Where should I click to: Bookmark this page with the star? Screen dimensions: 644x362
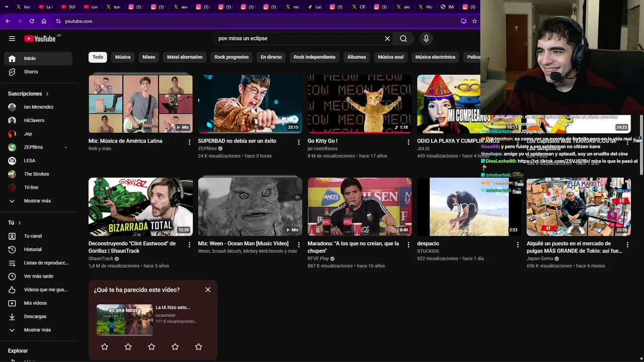click(x=474, y=21)
